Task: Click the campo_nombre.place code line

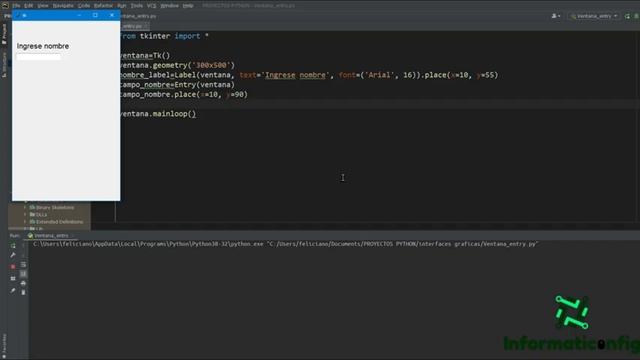Action: [x=184, y=95]
